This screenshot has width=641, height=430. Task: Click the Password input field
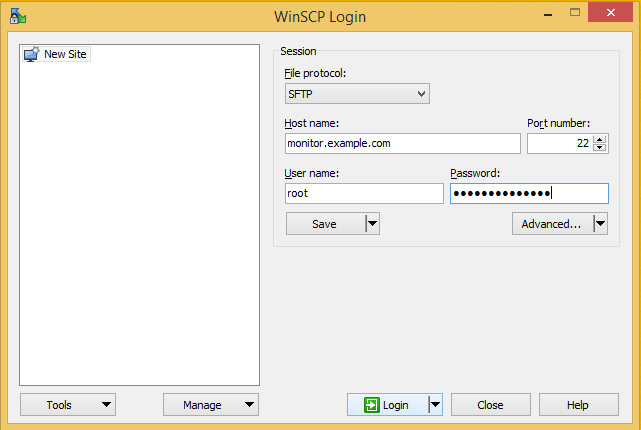[529, 193]
